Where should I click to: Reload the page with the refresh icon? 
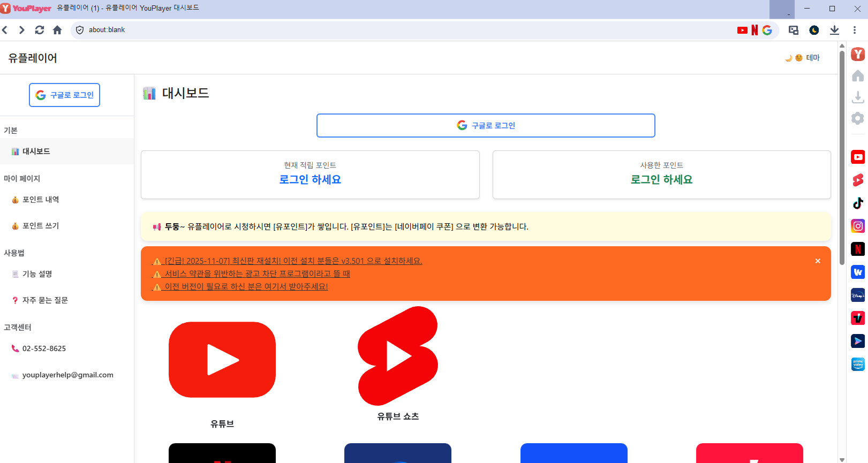(x=40, y=30)
